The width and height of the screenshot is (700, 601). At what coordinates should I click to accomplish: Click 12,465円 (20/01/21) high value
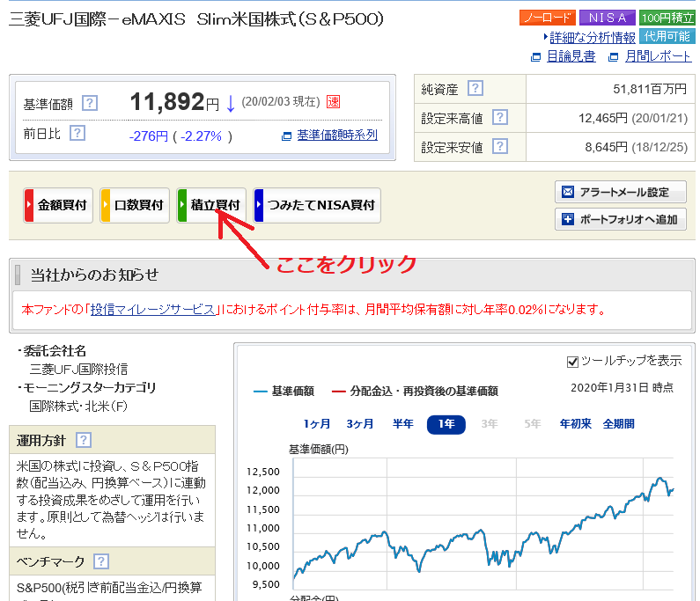(x=633, y=118)
